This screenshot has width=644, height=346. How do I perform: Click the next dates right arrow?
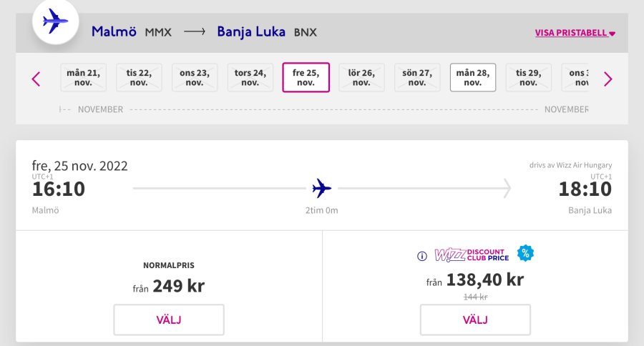point(608,79)
